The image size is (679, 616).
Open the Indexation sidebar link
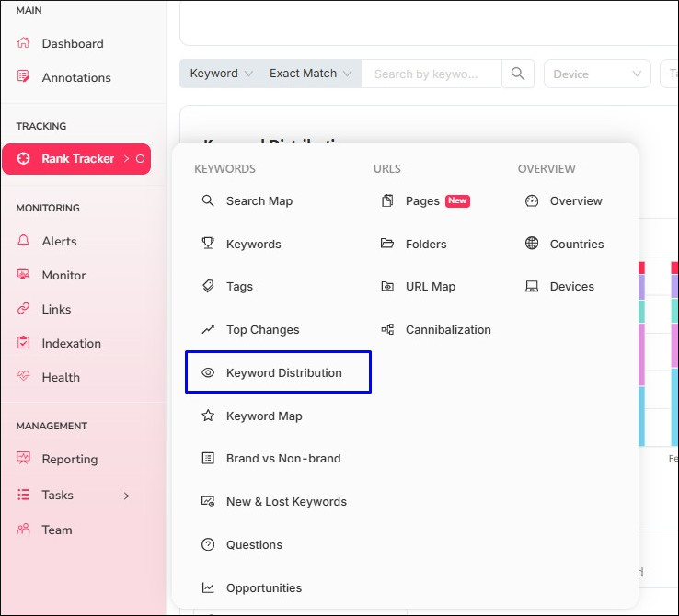pos(71,343)
